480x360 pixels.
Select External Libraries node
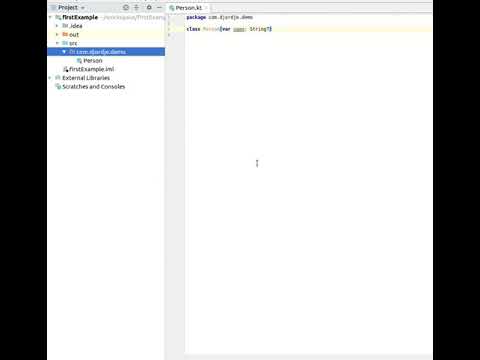pos(86,78)
